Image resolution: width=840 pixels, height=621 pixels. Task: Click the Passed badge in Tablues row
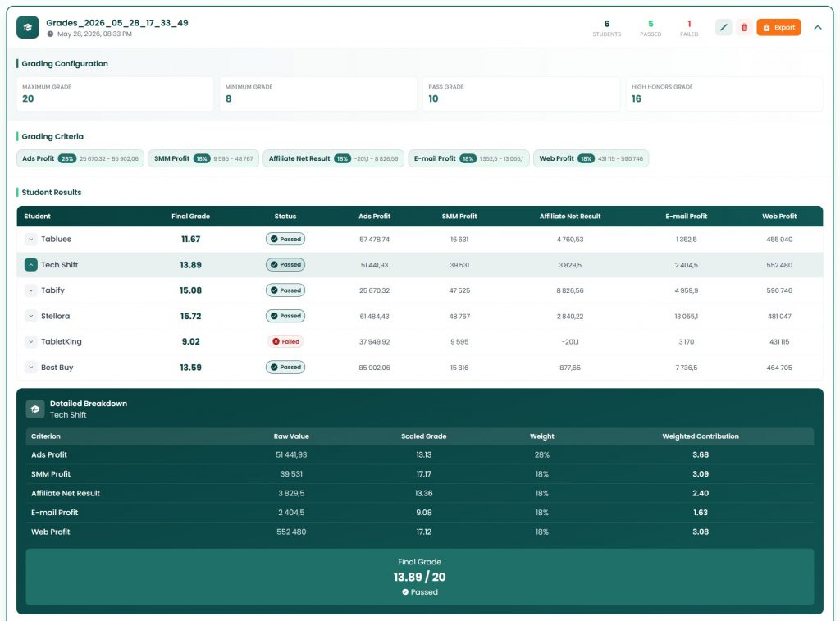285,239
